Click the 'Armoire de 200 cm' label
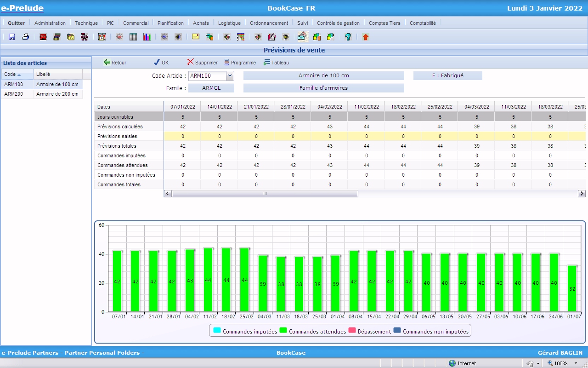Screen dimensions: 588x368 click(x=57, y=94)
